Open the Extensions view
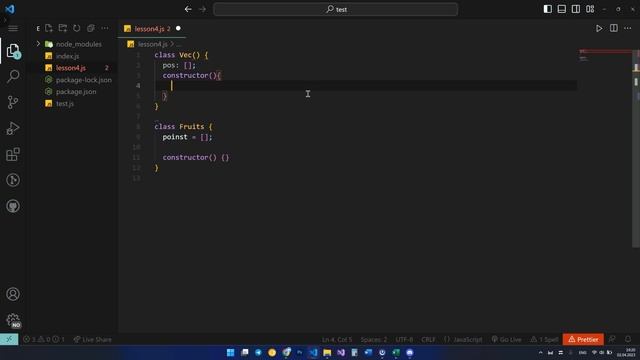Image resolution: width=640 pixels, height=360 pixels. pos(13,154)
